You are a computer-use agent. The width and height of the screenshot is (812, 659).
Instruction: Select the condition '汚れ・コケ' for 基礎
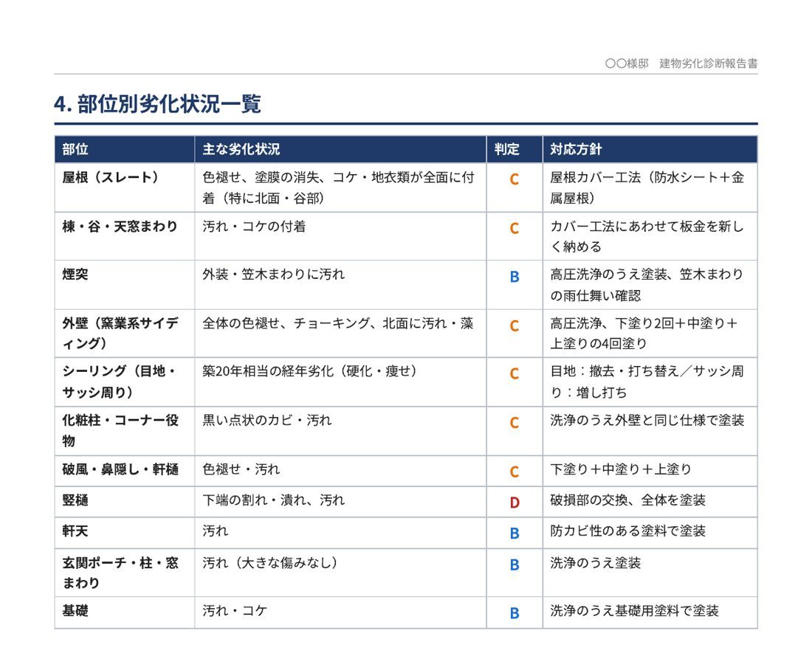235,610
